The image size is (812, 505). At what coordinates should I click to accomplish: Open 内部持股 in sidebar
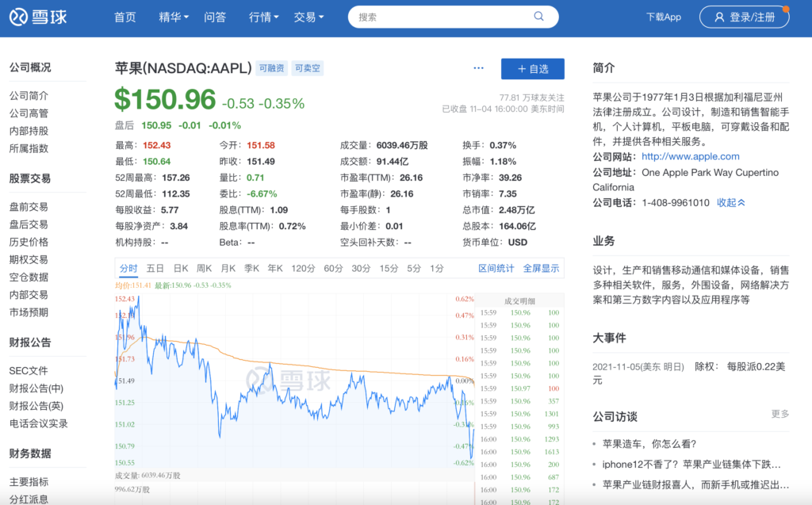29,131
